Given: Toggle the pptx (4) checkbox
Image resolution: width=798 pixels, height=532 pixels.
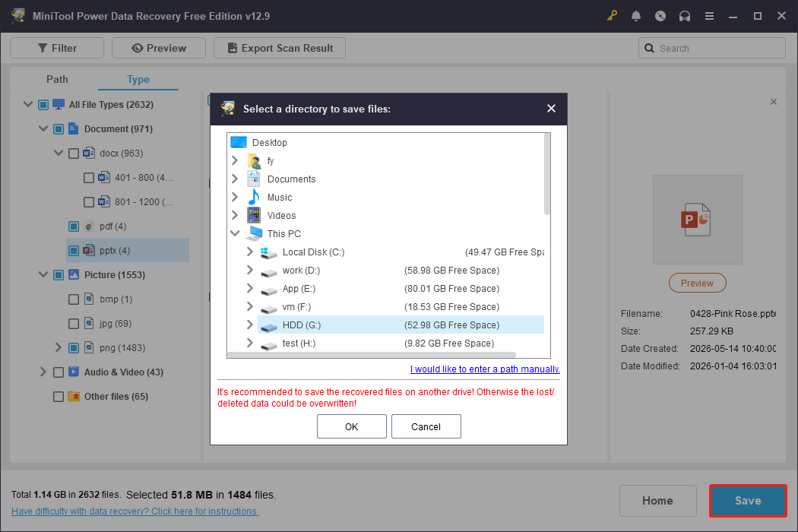Looking at the screenshot, I should click(x=74, y=251).
